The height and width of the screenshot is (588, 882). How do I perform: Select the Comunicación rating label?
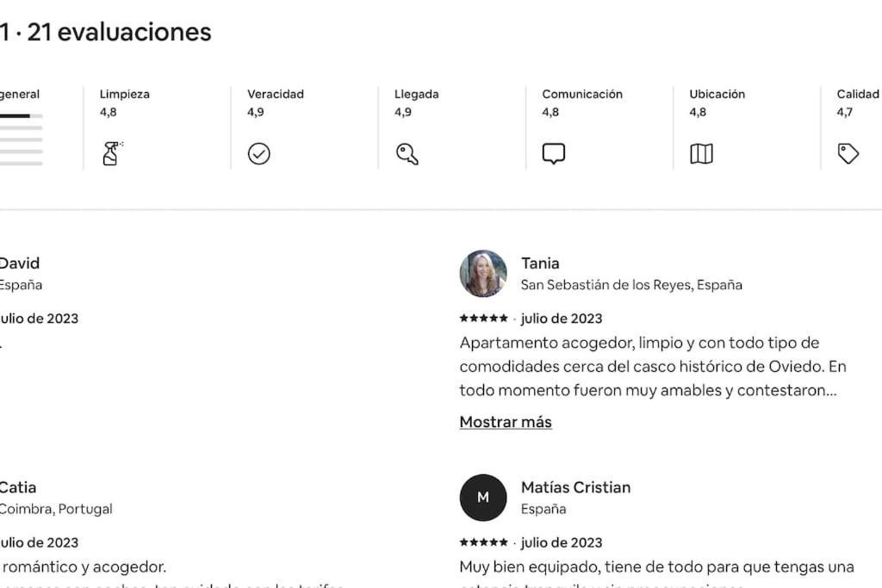[x=582, y=94]
